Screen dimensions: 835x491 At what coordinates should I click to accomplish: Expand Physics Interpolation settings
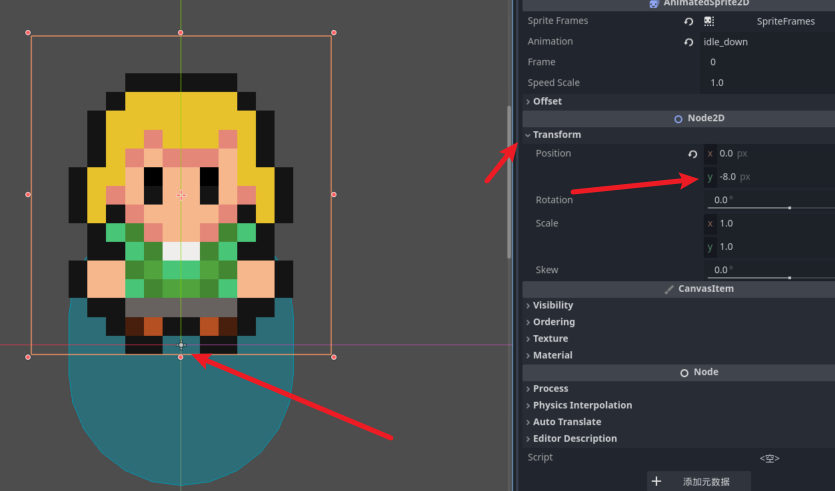pyautogui.click(x=582, y=405)
